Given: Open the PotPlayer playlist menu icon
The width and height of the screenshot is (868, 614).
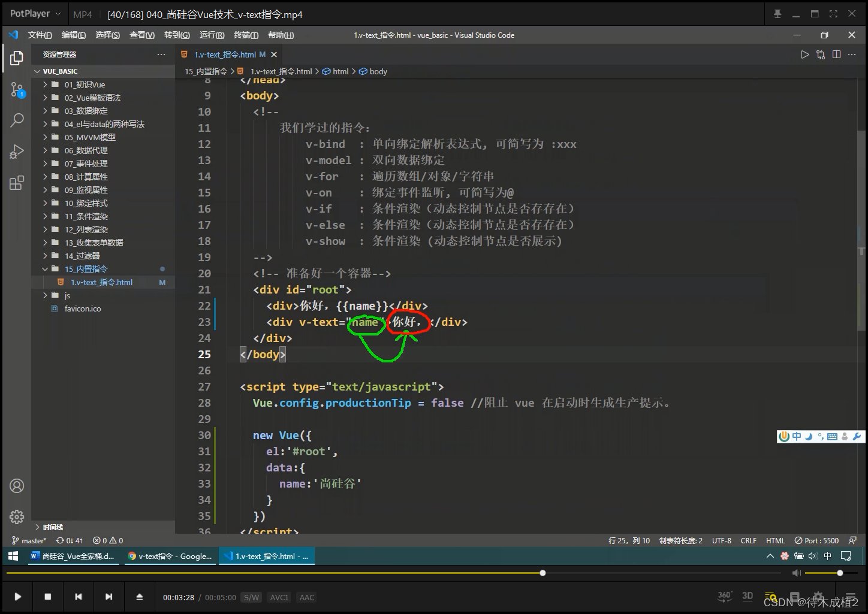Looking at the screenshot, I should point(851,597).
